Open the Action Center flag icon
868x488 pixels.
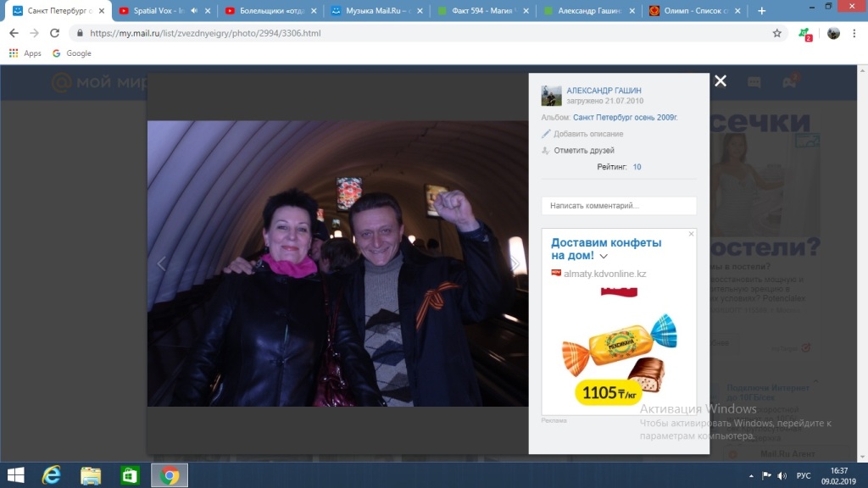pyautogui.click(x=766, y=476)
